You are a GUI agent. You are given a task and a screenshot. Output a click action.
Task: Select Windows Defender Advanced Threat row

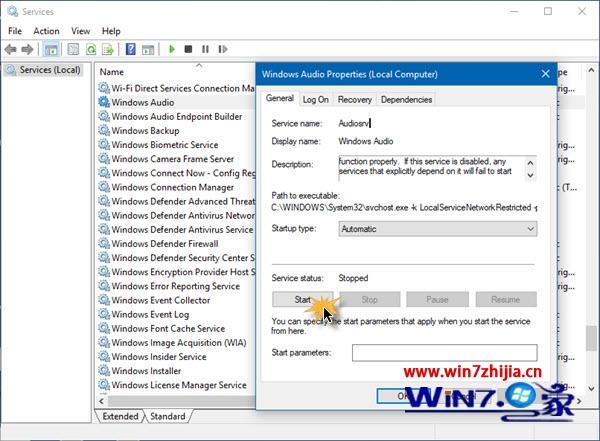pyautogui.click(x=176, y=201)
